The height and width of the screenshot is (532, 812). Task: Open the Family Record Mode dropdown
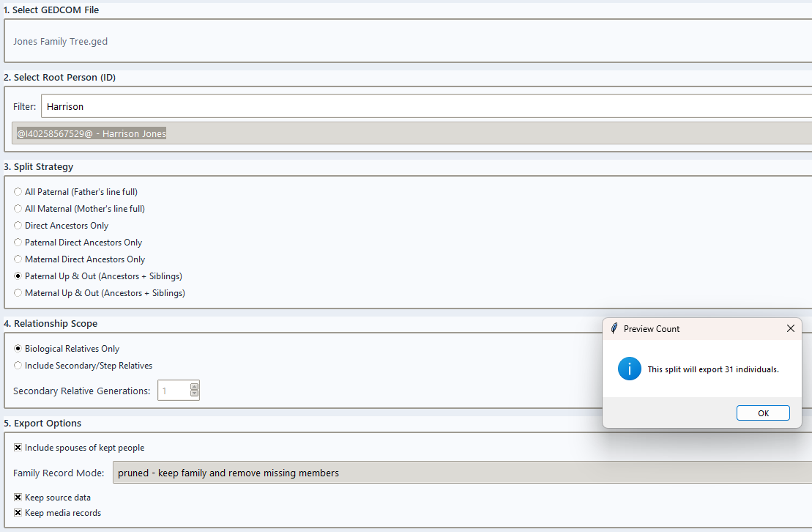461,473
